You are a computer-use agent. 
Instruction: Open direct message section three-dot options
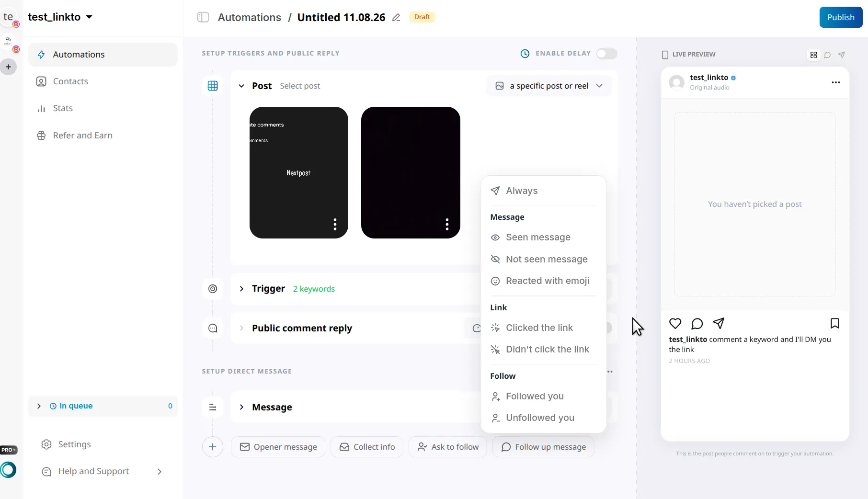point(610,372)
